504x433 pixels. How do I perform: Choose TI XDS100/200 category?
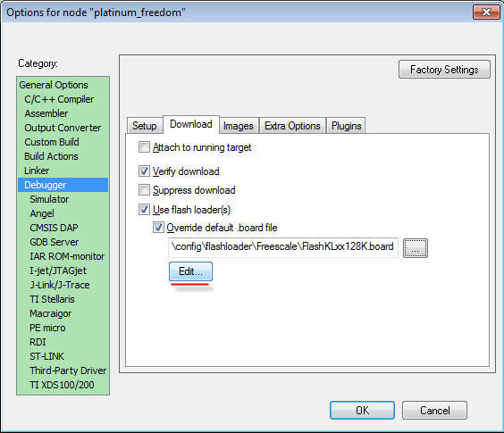tap(62, 385)
